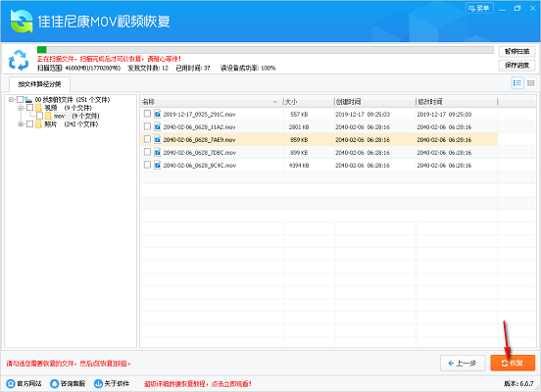The width and height of the screenshot is (541, 392).
Task: Restore down the application window
Action: [x=517, y=8]
